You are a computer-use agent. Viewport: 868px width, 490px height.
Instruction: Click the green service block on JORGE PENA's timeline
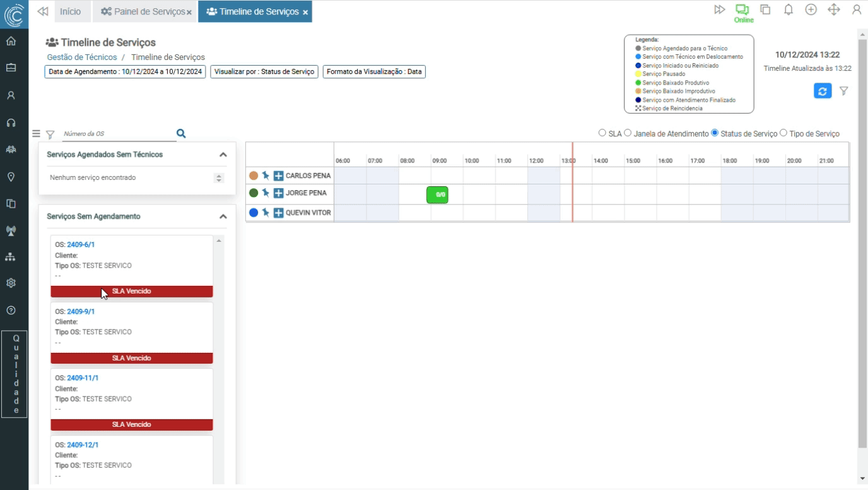[437, 194]
